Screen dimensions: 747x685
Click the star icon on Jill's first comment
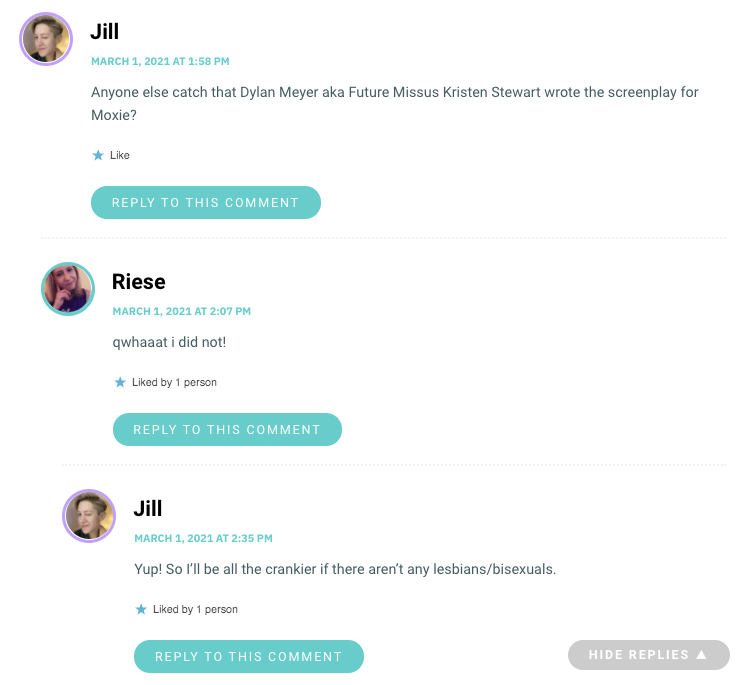coord(98,155)
